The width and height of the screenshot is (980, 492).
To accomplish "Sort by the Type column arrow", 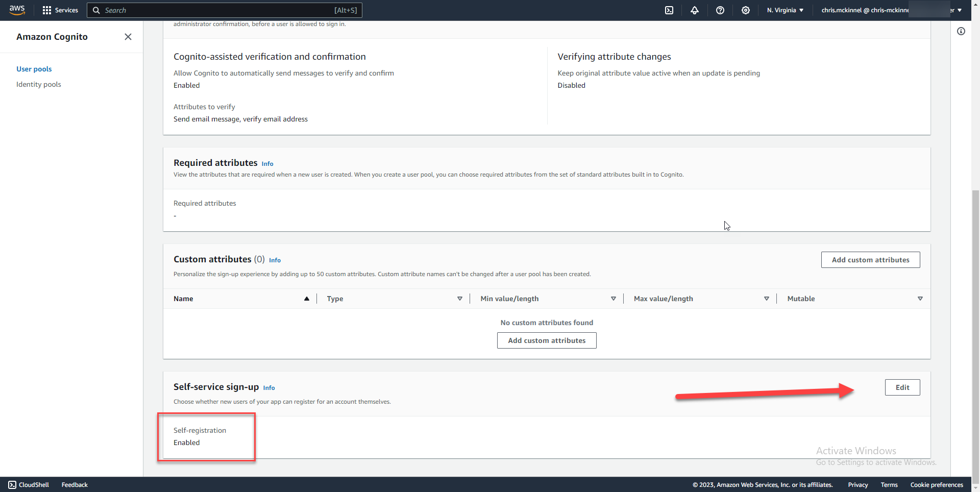I will point(459,299).
